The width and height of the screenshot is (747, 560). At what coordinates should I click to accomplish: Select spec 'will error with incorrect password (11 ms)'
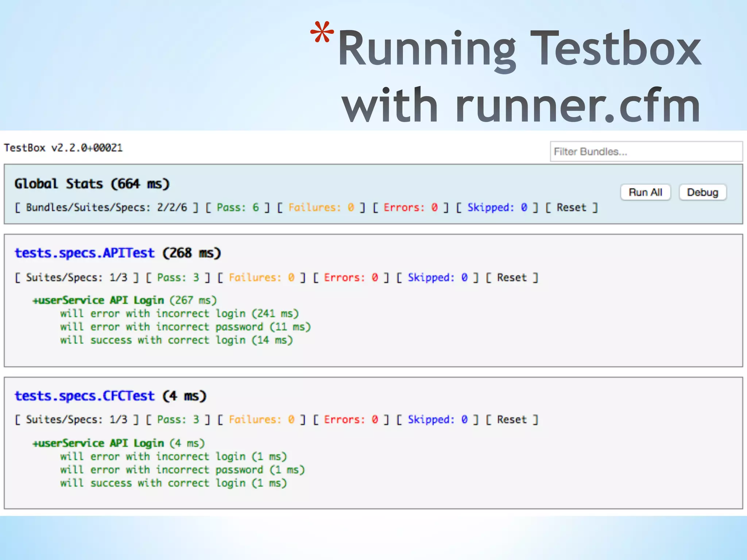185,327
